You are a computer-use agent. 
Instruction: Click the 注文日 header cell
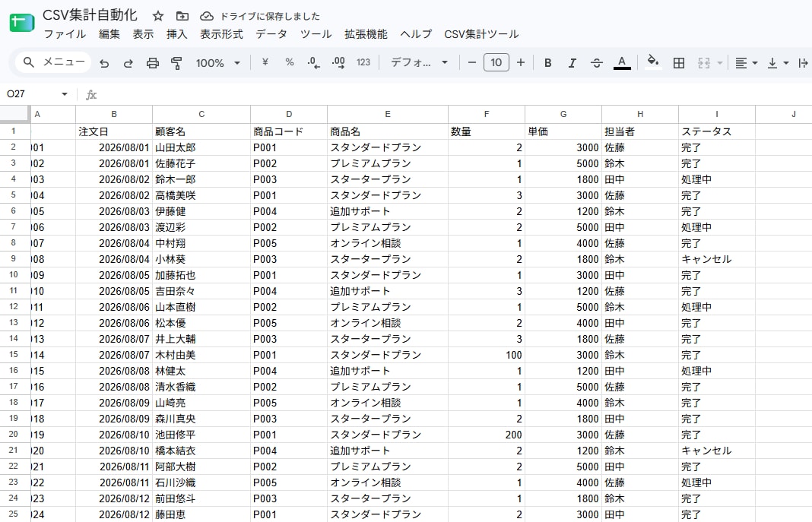114,131
